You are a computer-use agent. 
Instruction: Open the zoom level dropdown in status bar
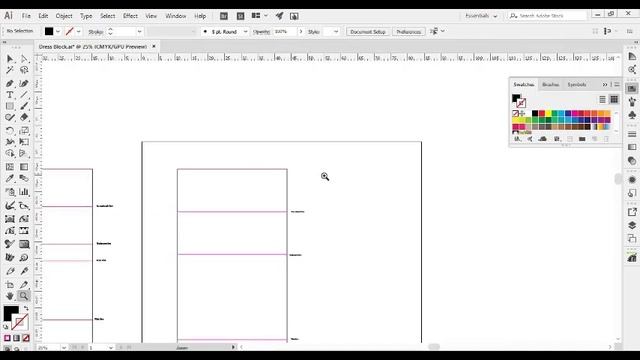(64, 348)
